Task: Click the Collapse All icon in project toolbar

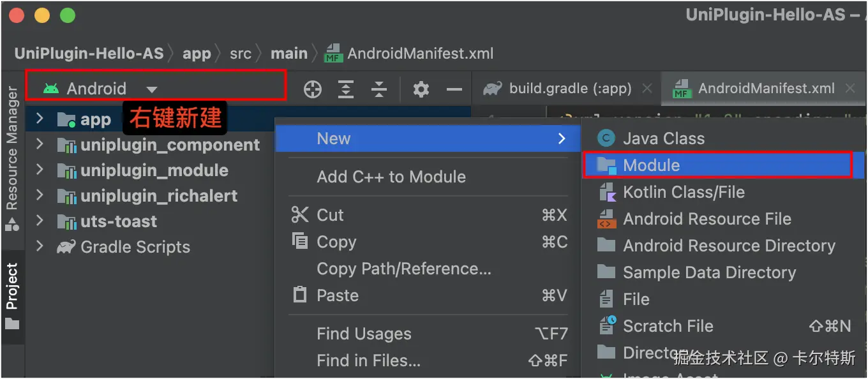Action: 379,89
